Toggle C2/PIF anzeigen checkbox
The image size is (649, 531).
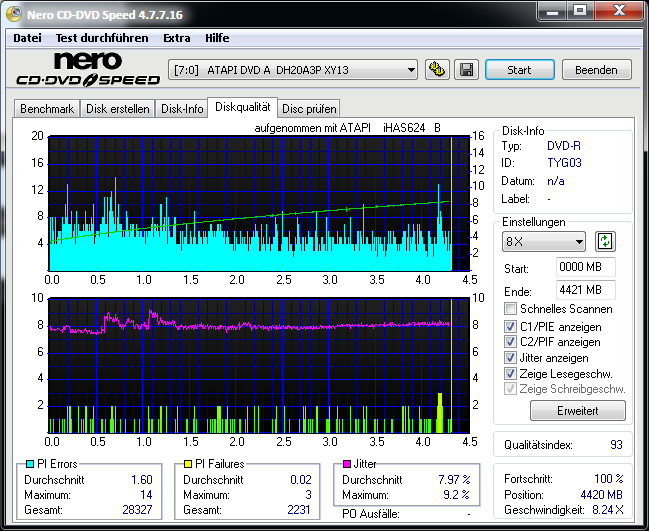[510, 342]
